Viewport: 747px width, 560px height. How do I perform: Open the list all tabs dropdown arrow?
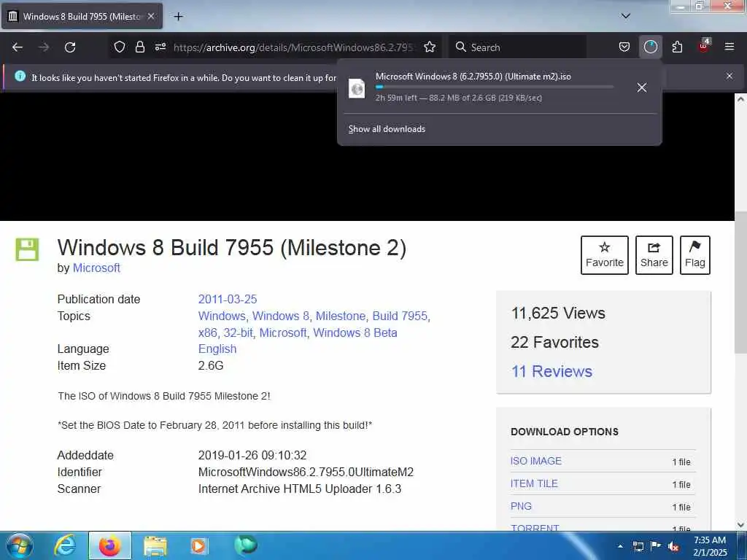(626, 16)
